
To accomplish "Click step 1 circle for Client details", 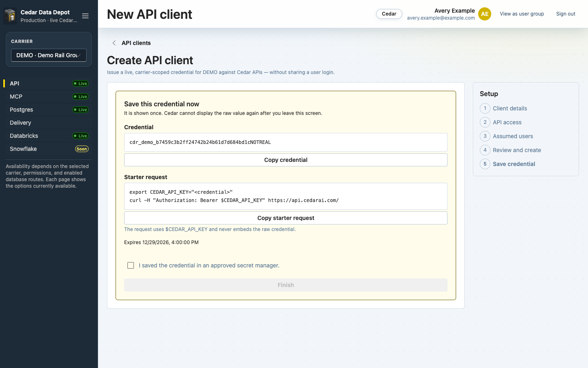I will tap(485, 108).
